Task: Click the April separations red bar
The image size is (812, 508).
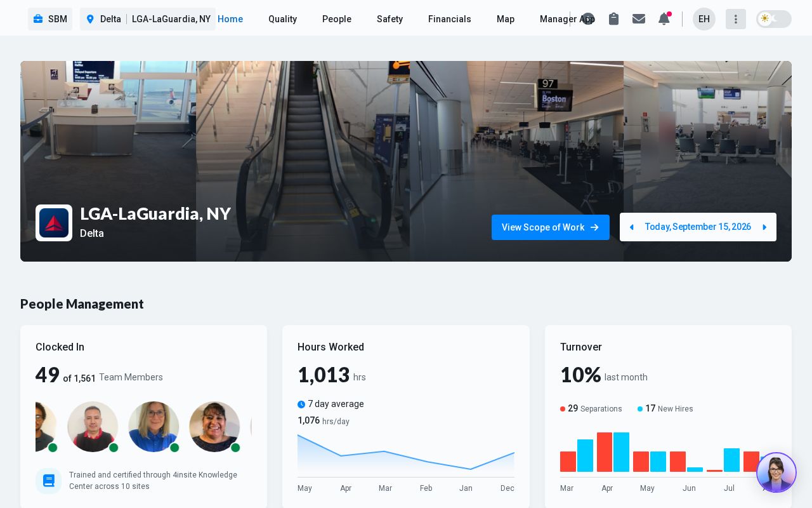Action: pos(605,452)
